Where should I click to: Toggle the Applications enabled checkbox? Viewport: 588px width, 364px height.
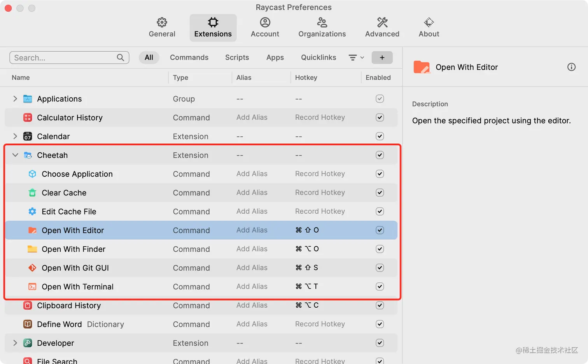pos(380,99)
